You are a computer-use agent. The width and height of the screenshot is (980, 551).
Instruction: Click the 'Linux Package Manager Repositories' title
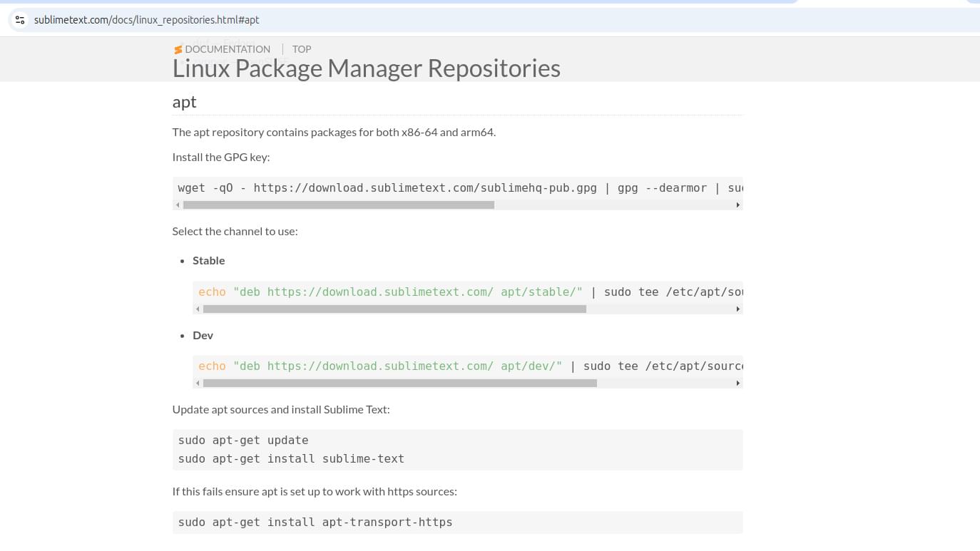click(367, 68)
